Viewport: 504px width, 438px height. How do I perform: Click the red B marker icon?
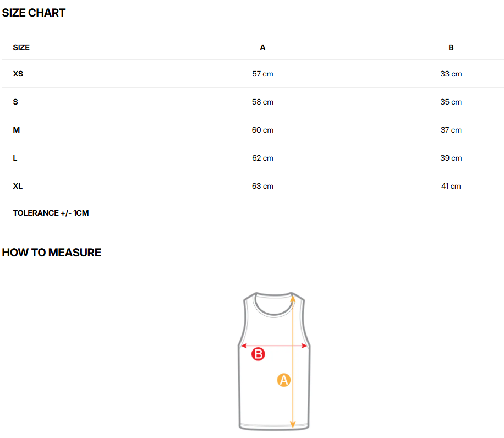tap(258, 354)
